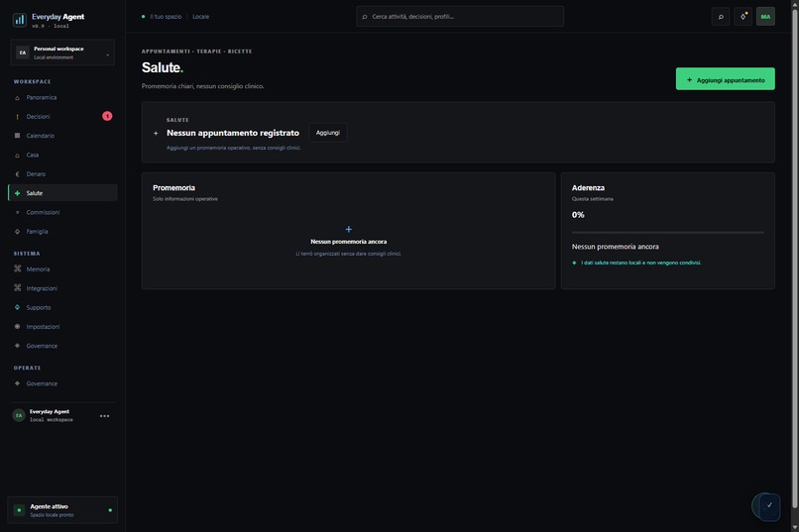Open the Integrazioni section
799x532 pixels.
(x=62, y=288)
